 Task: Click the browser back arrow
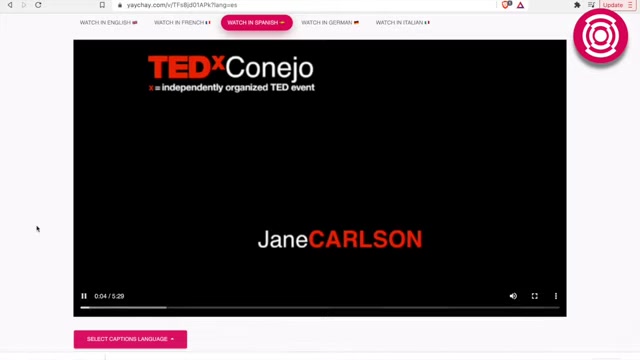pyautogui.click(x=10, y=5)
